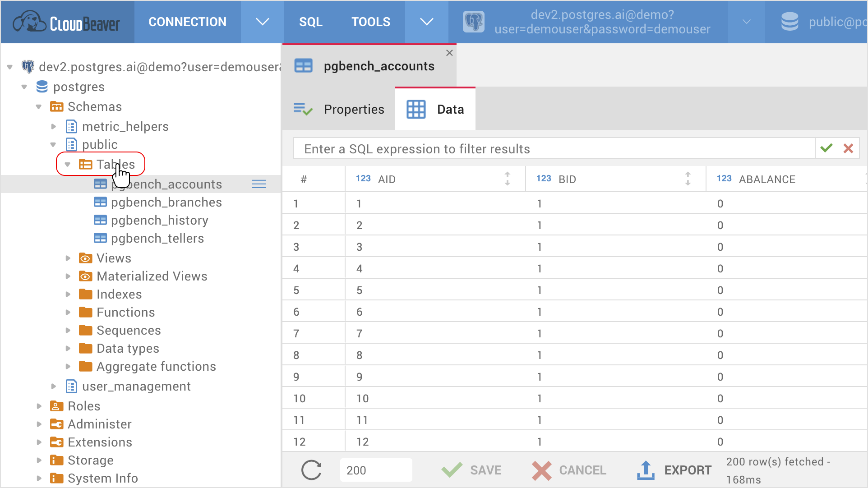Click the Functions folder icon
The image size is (868, 488).
[86, 313]
